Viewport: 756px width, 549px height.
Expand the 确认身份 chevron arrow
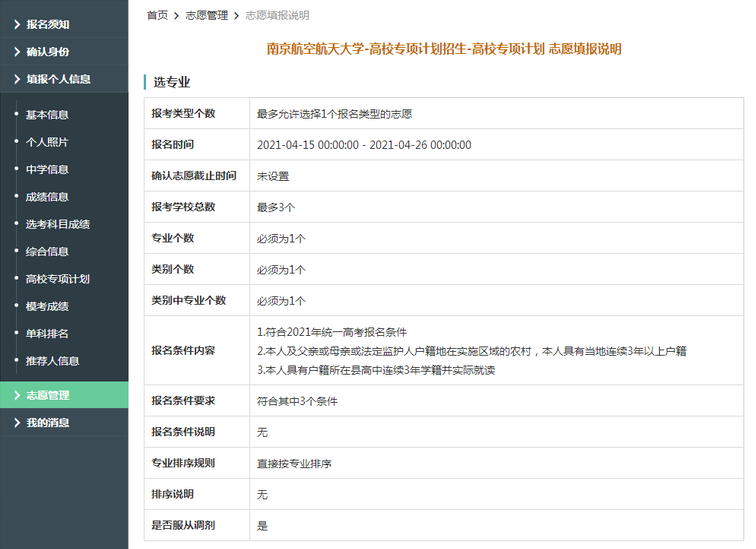[x=17, y=52]
